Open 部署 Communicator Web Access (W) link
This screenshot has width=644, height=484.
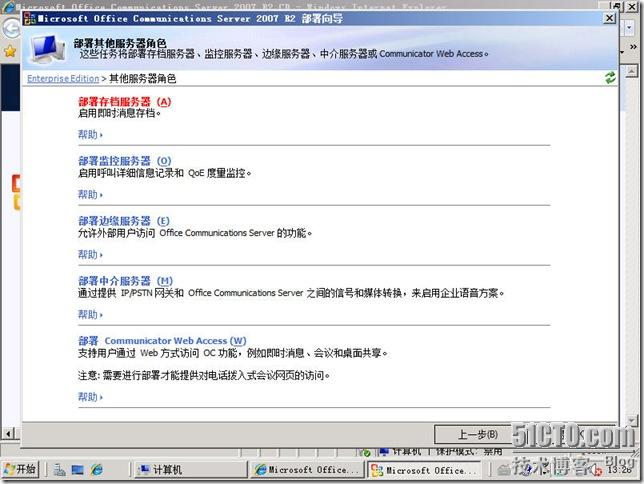click(162, 341)
